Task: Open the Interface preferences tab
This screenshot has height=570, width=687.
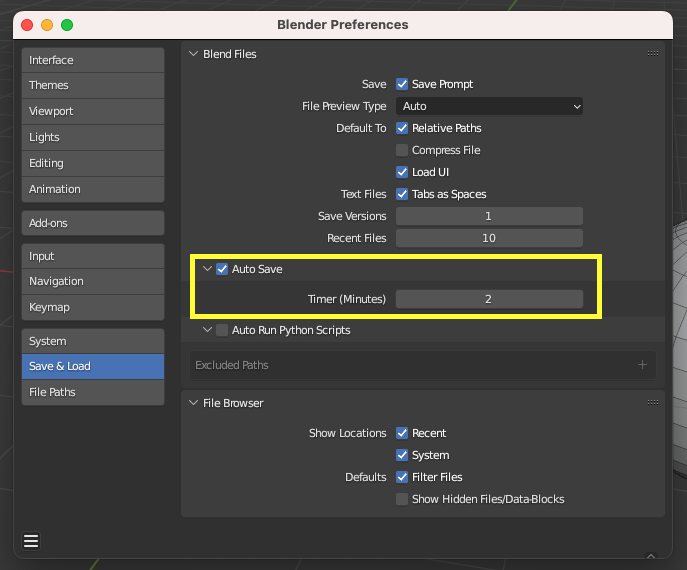Action: click(x=93, y=60)
